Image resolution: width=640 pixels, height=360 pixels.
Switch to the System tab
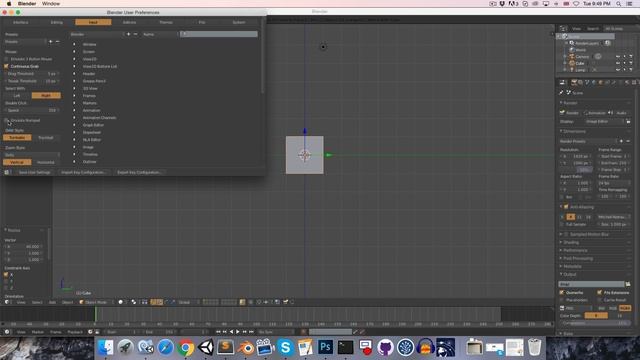[239, 22]
